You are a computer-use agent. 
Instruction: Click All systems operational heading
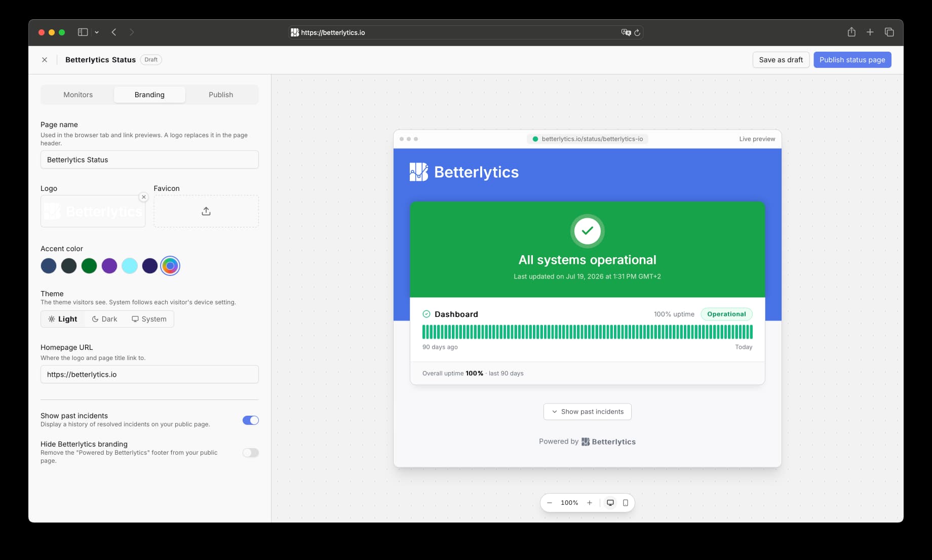click(588, 260)
